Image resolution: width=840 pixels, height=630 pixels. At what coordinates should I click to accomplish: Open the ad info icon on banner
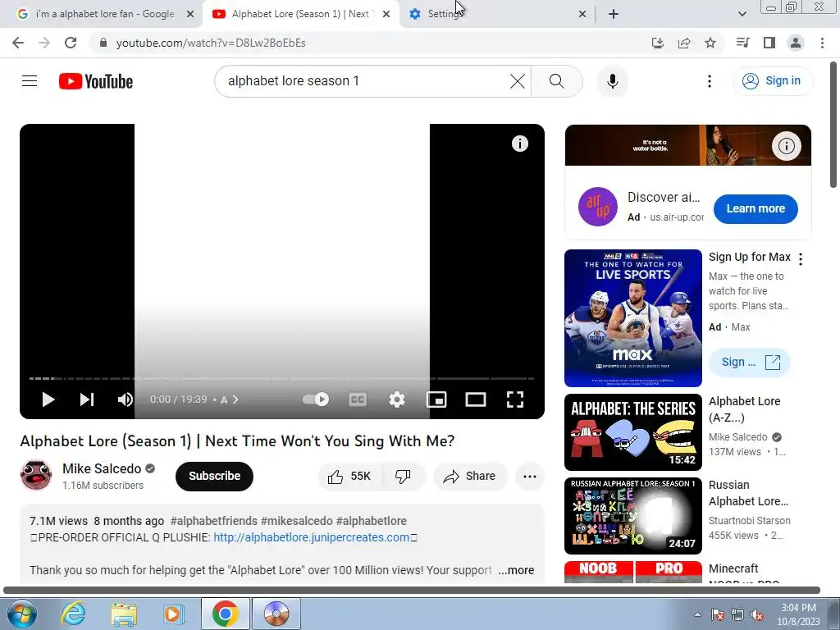click(786, 146)
